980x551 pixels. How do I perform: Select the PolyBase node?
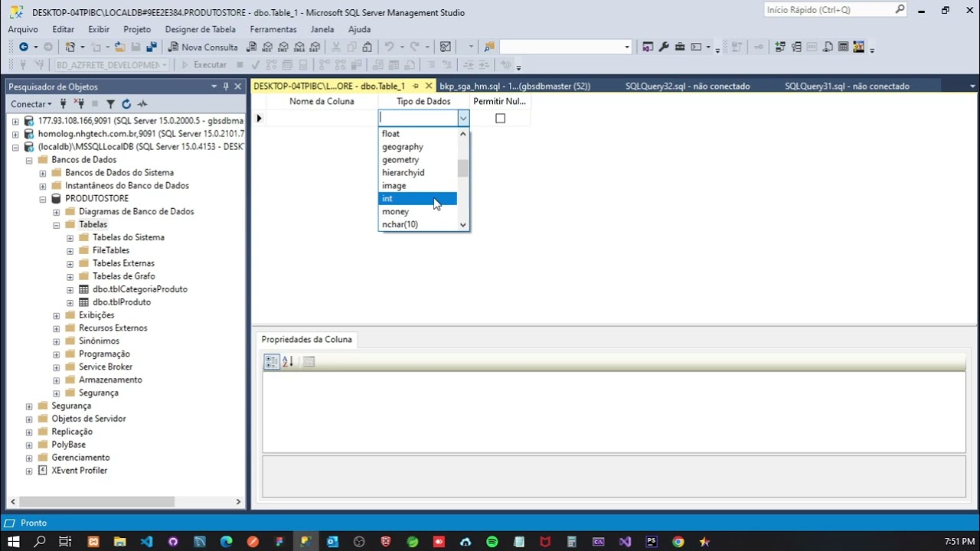tap(68, 445)
